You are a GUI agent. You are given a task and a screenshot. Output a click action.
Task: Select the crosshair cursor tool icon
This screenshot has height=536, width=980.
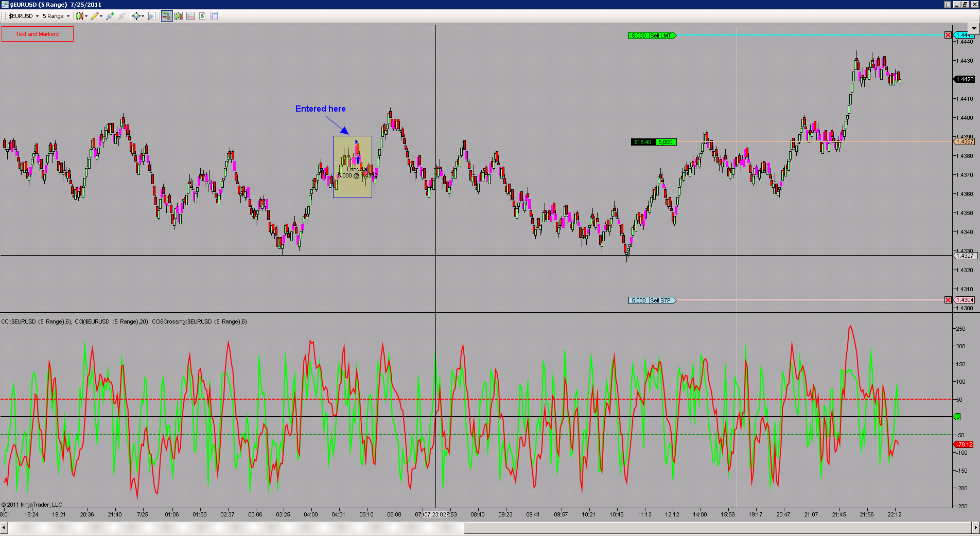click(136, 16)
